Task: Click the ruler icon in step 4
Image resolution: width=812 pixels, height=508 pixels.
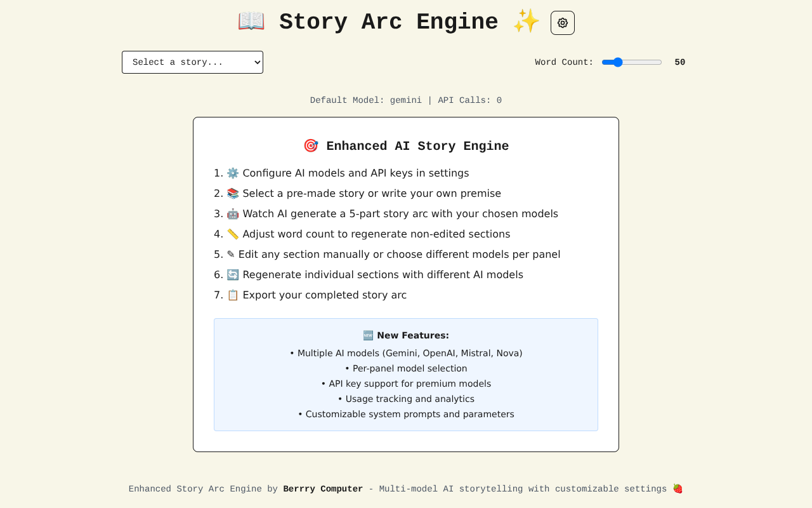Action: pos(232,233)
